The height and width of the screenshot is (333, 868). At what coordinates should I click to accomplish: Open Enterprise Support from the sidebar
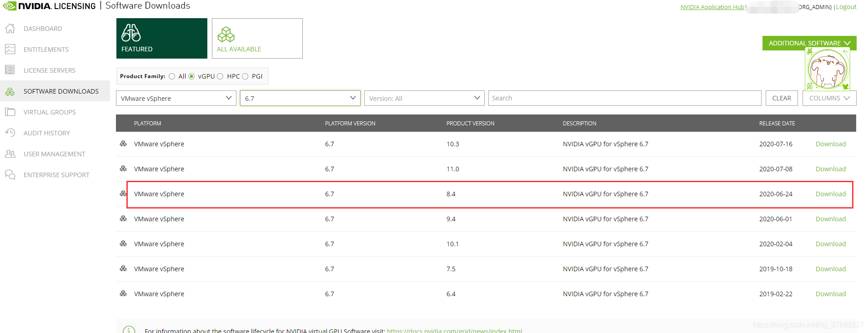click(56, 175)
